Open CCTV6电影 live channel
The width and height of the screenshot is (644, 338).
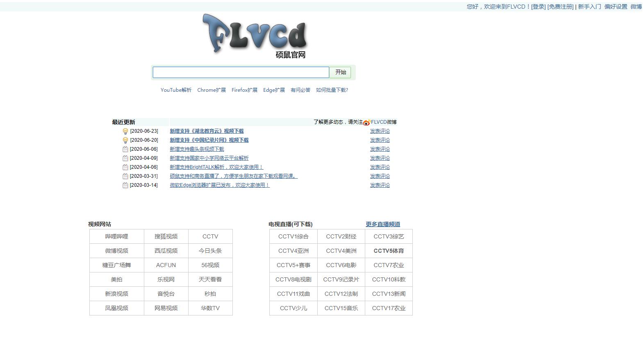coord(341,265)
